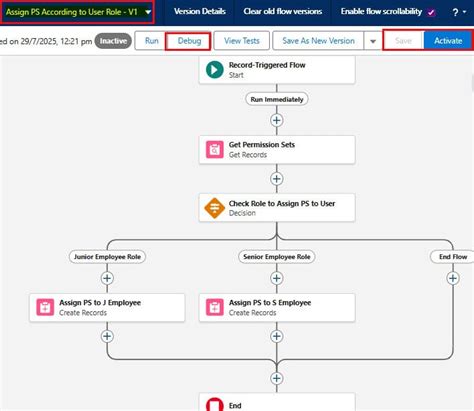Click the red End element icon
The image size is (474, 411).
point(215,404)
